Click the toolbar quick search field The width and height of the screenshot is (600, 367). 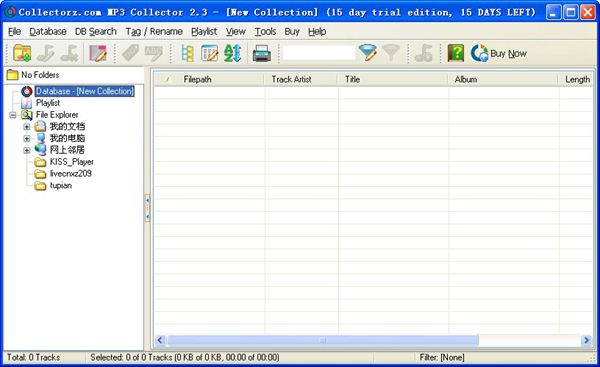click(319, 53)
